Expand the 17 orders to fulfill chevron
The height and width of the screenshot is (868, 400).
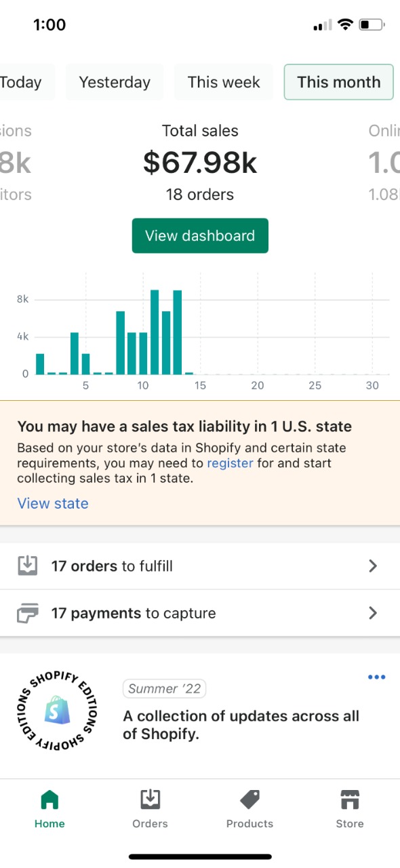click(x=372, y=566)
